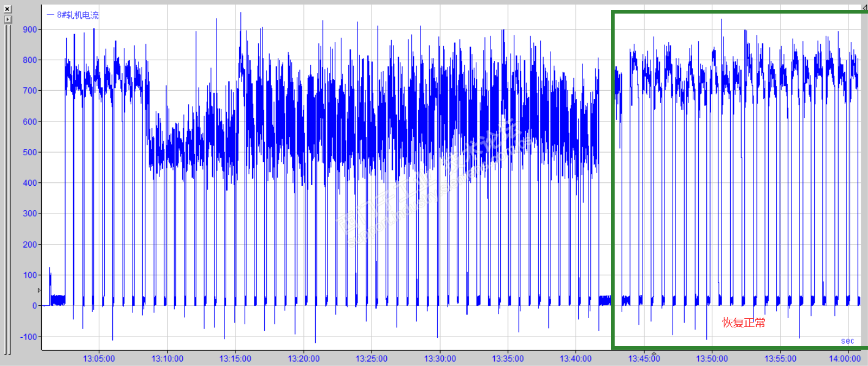The width and height of the screenshot is (868, 366).
Task: Click the 13:15:00 time label
Action: coord(235,359)
